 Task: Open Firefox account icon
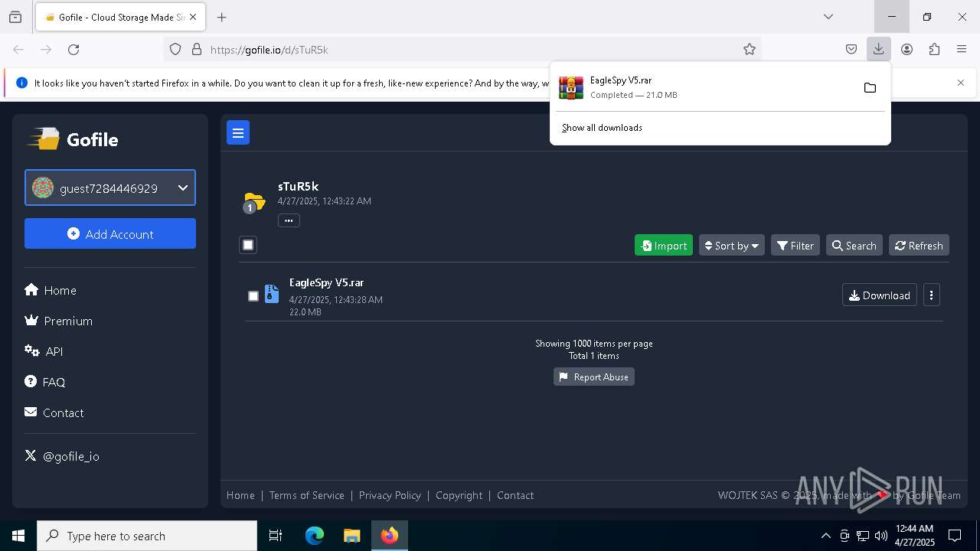pyautogui.click(x=906, y=49)
